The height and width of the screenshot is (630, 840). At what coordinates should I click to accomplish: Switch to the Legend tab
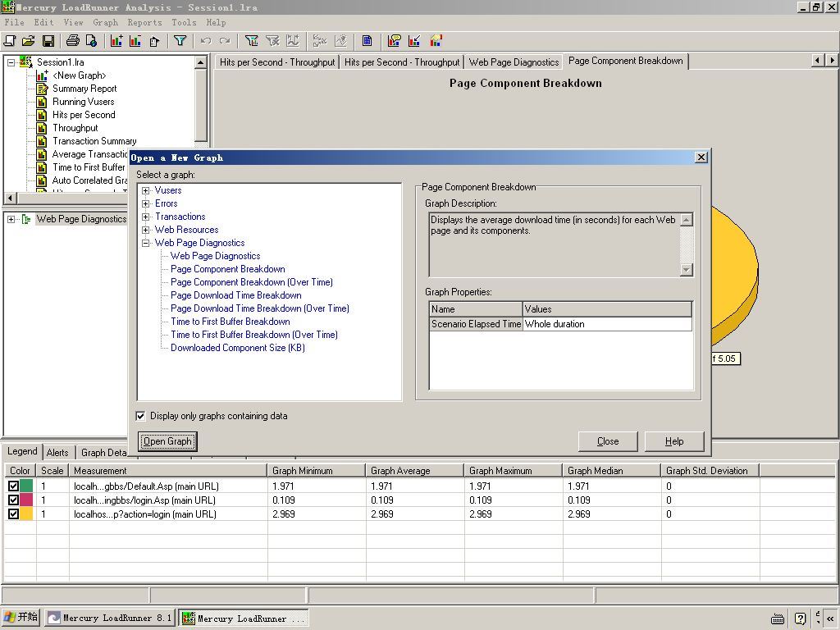click(x=22, y=452)
